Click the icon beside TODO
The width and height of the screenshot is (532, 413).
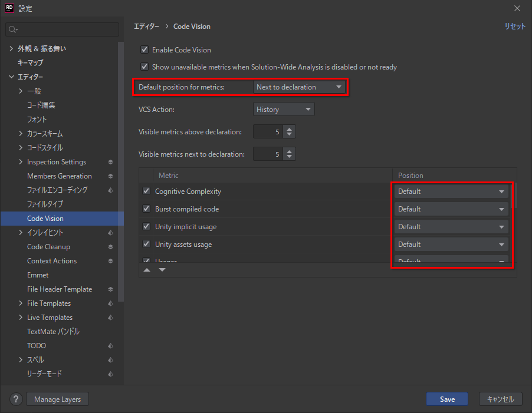point(111,346)
